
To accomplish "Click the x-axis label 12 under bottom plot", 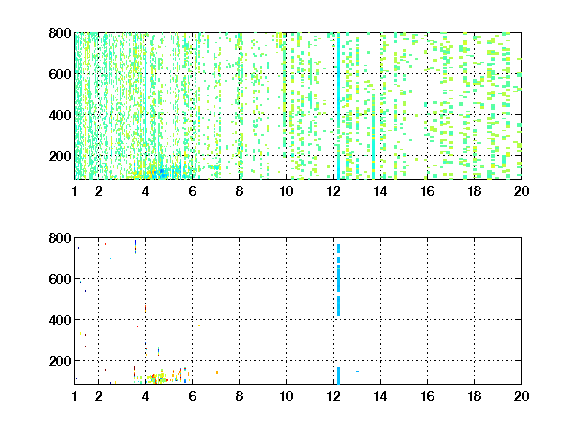I will point(333,396).
